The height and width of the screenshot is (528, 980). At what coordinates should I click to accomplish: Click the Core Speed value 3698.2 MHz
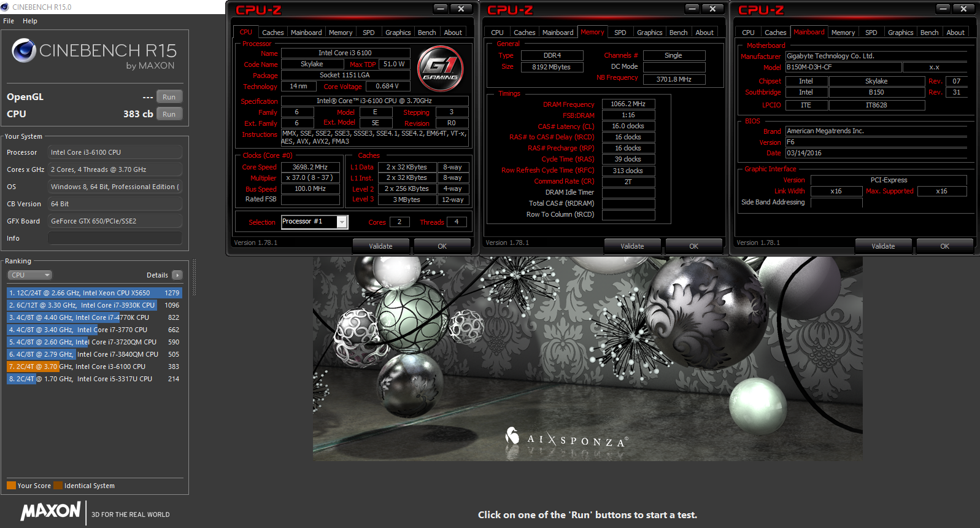point(310,167)
